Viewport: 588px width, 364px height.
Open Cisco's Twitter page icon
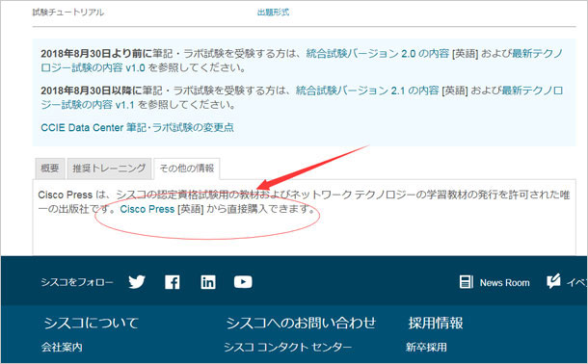pos(137,281)
